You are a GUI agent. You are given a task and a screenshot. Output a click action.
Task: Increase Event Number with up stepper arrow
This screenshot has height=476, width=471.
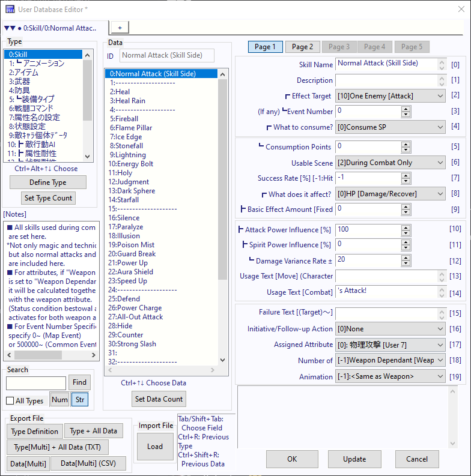406,109
